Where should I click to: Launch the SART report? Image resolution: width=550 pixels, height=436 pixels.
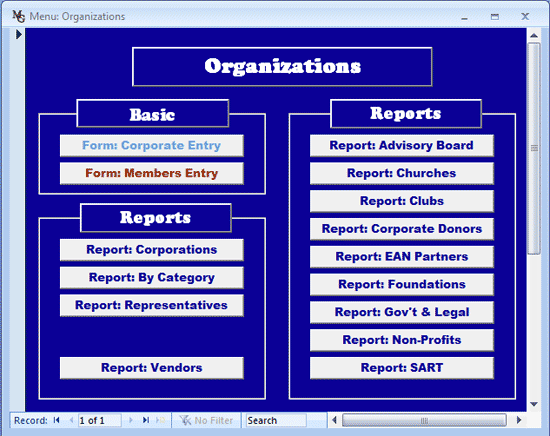coord(402,368)
